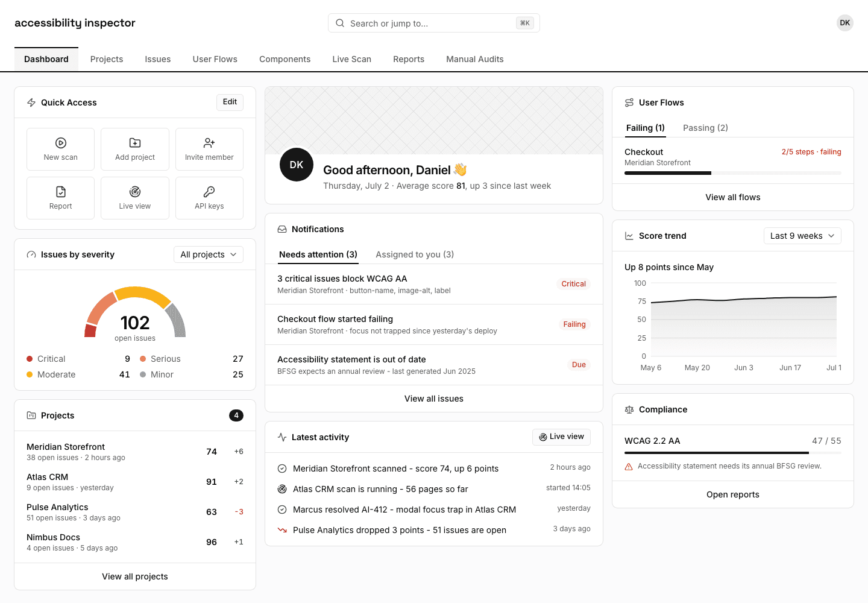The height and width of the screenshot is (603, 868).
Task: Open the Report quick access tile
Action: [60, 198]
